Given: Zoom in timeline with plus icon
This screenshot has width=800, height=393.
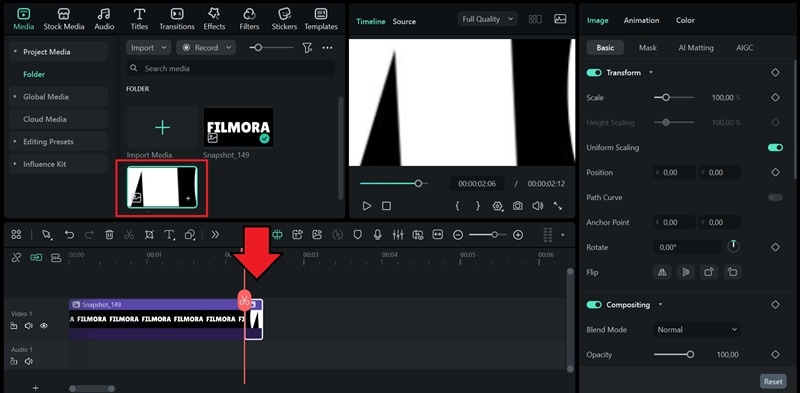Looking at the screenshot, I should (x=518, y=235).
